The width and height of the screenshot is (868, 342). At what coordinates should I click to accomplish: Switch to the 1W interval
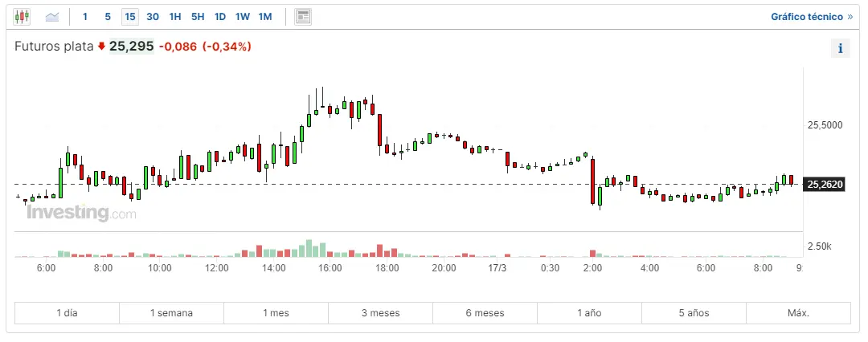click(x=243, y=16)
